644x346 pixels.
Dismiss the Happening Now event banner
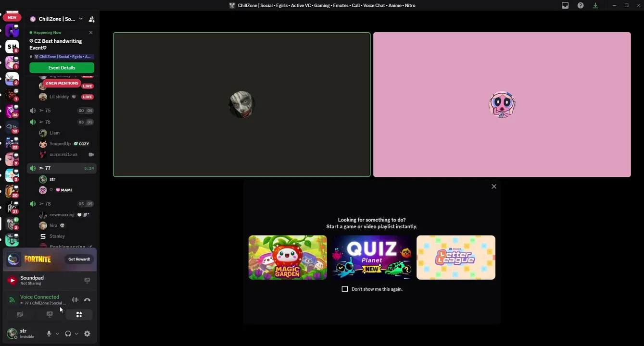pyautogui.click(x=91, y=33)
